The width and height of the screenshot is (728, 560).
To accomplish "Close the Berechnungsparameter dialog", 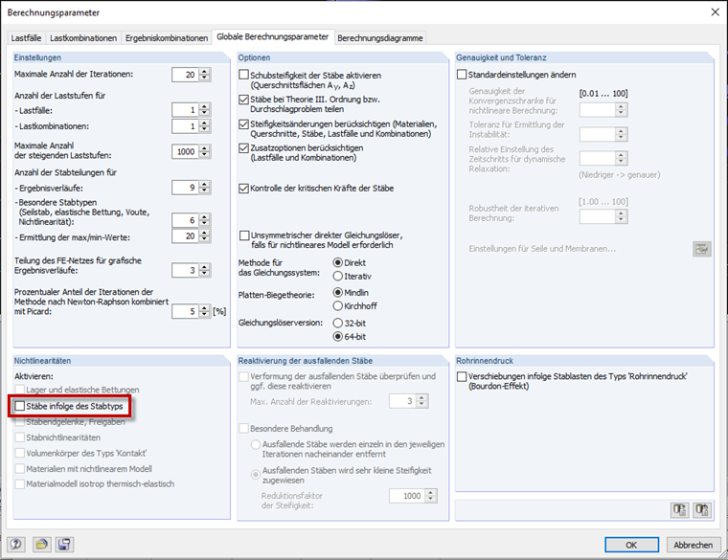I will tap(716, 12).
